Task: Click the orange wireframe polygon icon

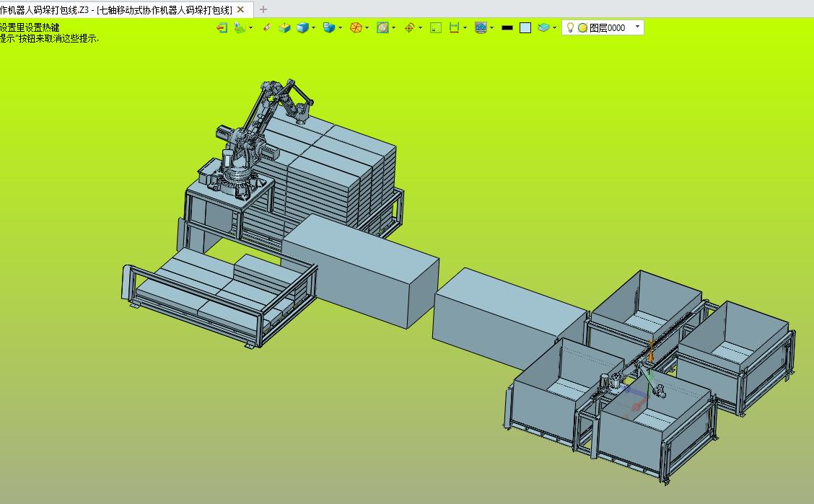Action: [356, 27]
